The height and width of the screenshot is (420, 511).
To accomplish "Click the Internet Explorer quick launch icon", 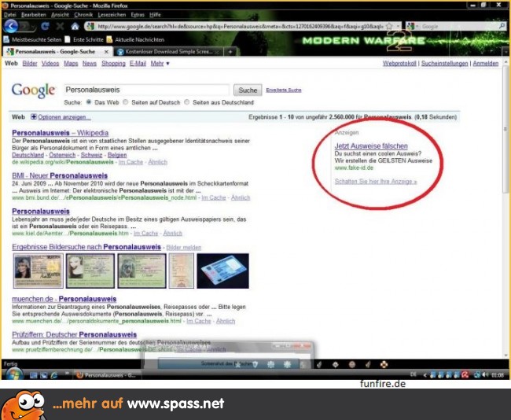I will coord(53,375).
